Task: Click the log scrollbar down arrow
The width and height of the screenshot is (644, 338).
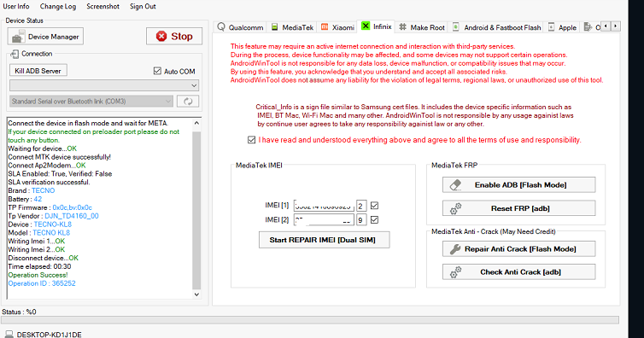Action: click(x=196, y=294)
